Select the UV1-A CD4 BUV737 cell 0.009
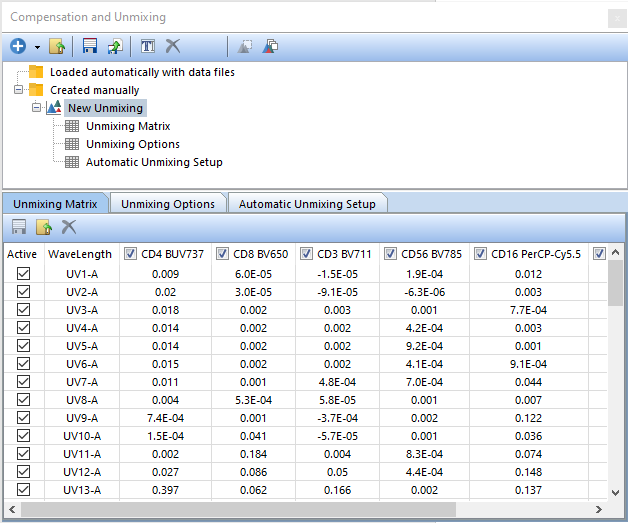This screenshot has width=628, height=523. 165,274
